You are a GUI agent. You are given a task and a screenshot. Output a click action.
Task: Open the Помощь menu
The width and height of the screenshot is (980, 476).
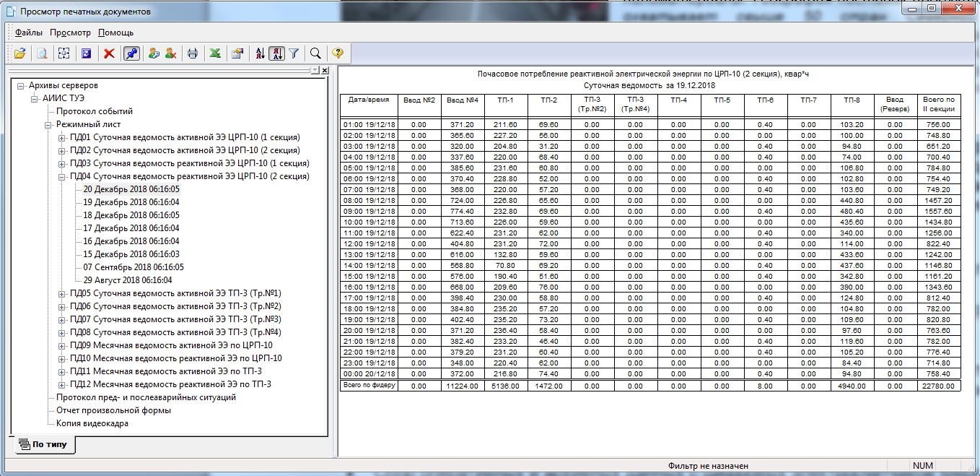tap(115, 33)
